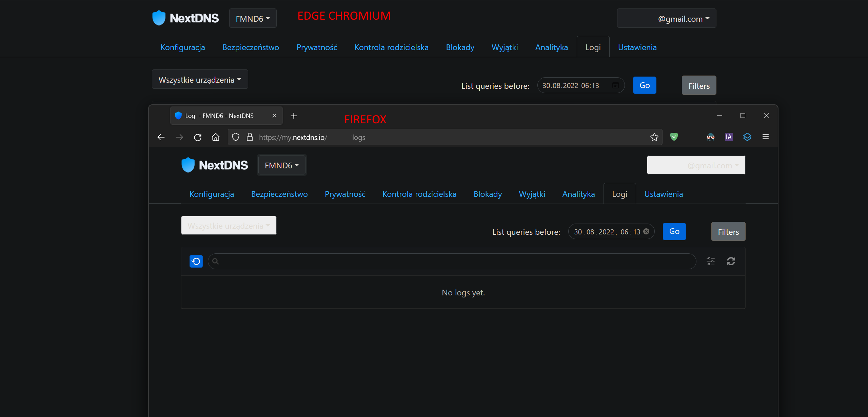Bookmark the page with the star icon
Image resolution: width=868 pixels, height=417 pixels.
coord(654,137)
